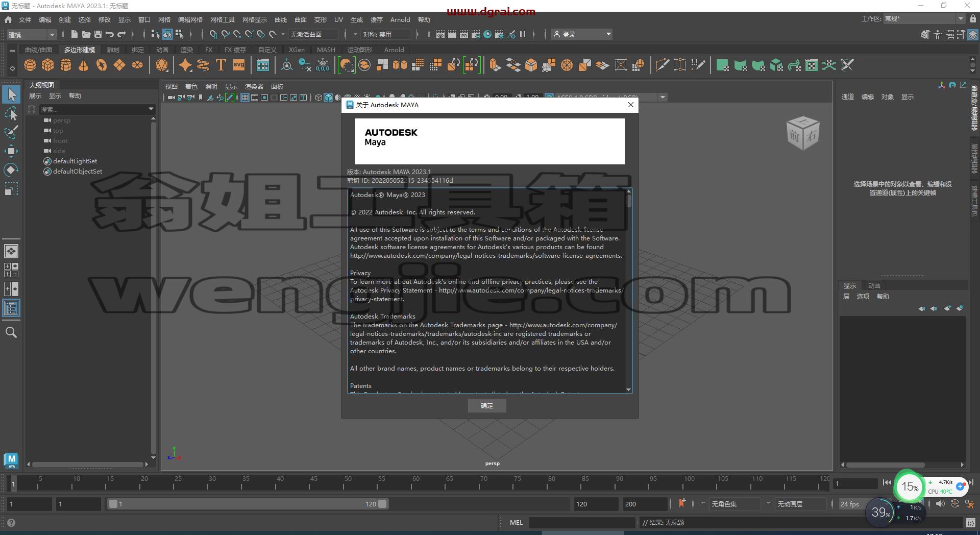
Task: Create a polygon torus from the shelf
Action: click(x=102, y=65)
